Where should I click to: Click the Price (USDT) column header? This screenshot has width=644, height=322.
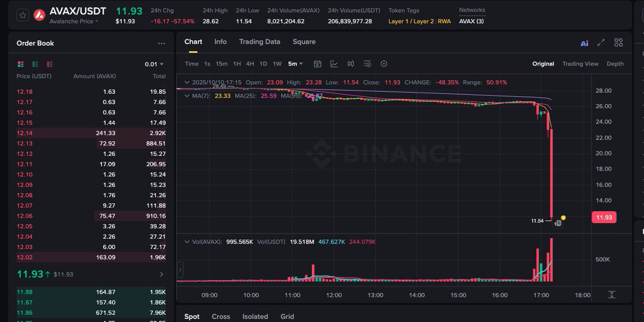tap(34, 76)
